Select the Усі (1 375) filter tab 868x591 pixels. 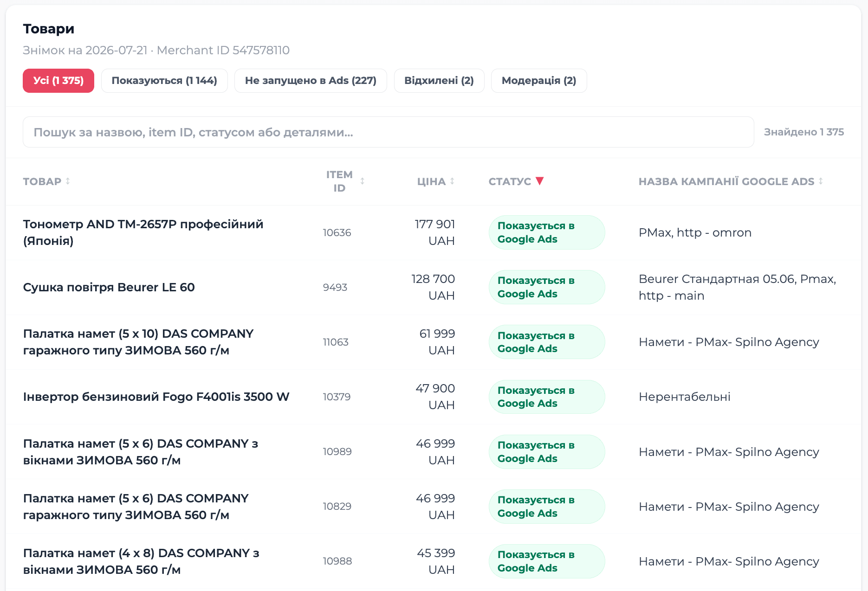click(x=58, y=81)
